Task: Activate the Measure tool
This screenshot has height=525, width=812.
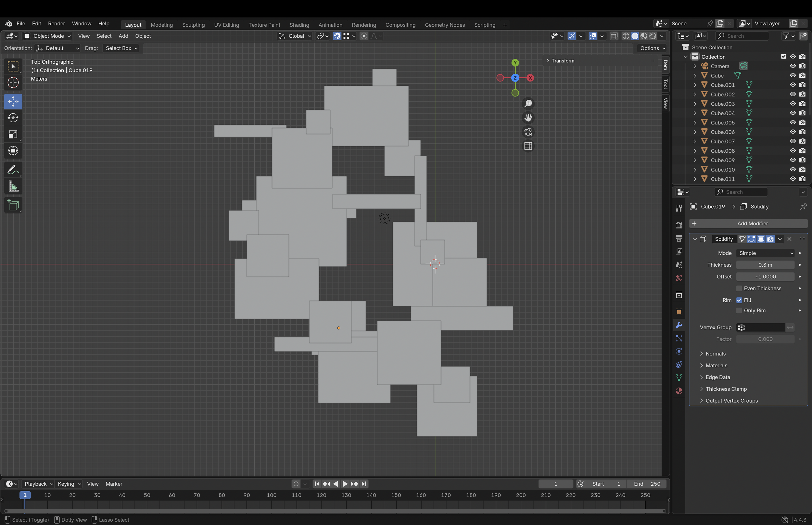Action: coord(13,186)
